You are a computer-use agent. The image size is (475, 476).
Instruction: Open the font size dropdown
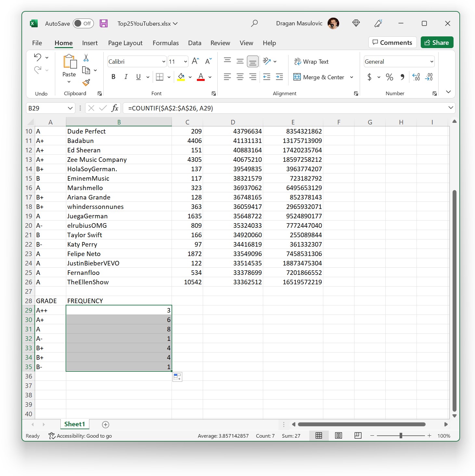[185, 61]
